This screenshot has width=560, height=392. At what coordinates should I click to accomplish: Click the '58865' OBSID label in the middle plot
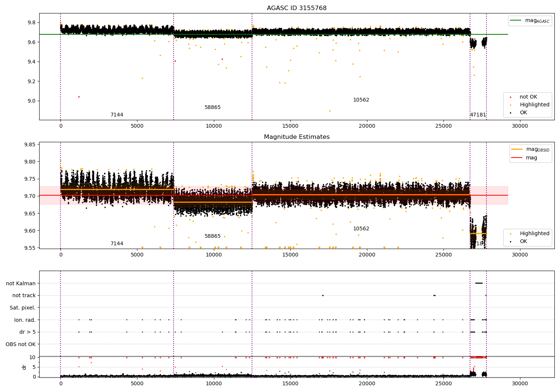click(212, 236)
